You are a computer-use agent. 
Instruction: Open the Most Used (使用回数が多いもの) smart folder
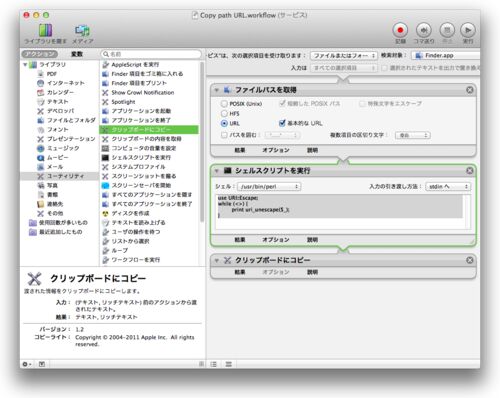point(58,223)
